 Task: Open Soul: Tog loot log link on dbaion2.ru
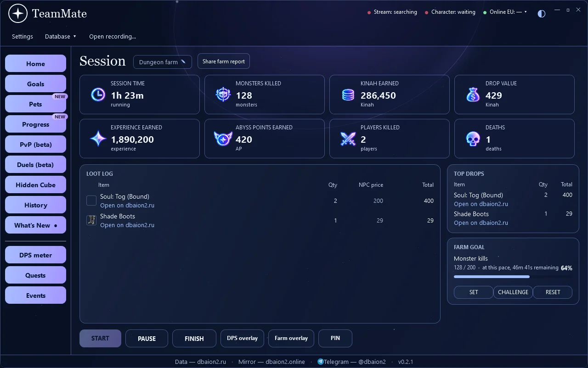coord(127,206)
